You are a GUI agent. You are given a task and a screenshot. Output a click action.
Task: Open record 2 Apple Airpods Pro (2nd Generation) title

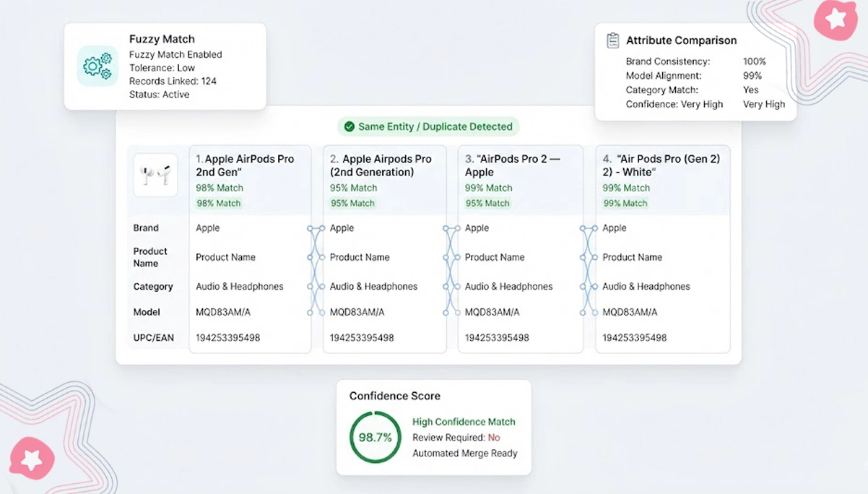click(381, 165)
